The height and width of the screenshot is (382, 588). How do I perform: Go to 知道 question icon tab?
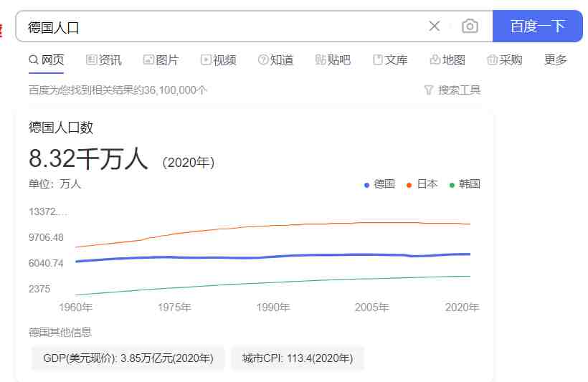(263, 59)
